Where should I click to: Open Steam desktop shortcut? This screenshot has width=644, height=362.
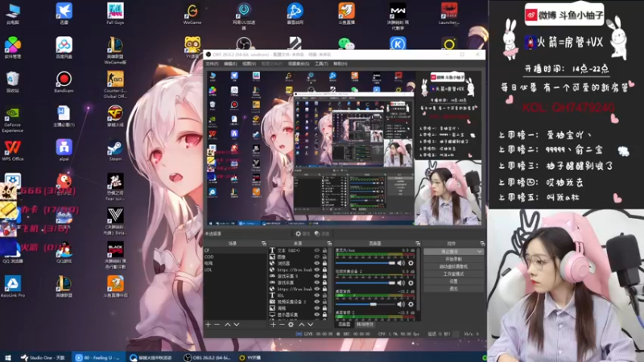tap(115, 150)
